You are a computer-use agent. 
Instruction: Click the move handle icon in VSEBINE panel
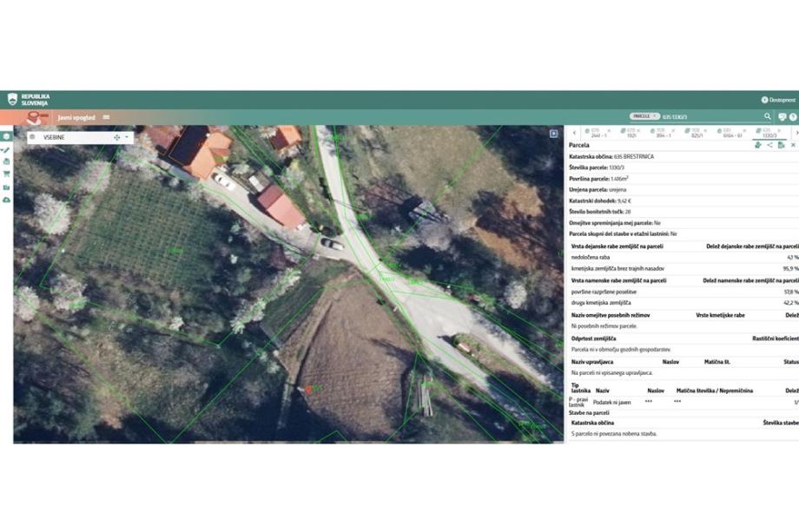(116, 137)
